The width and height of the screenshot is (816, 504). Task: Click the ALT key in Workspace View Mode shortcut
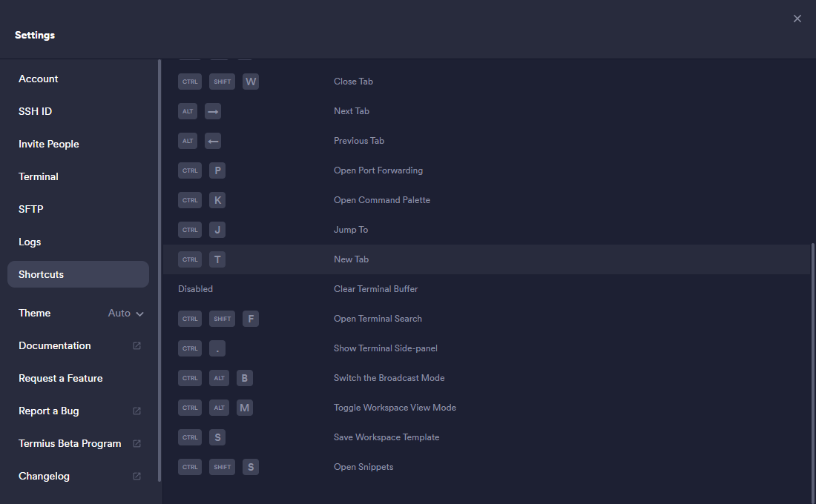point(219,408)
